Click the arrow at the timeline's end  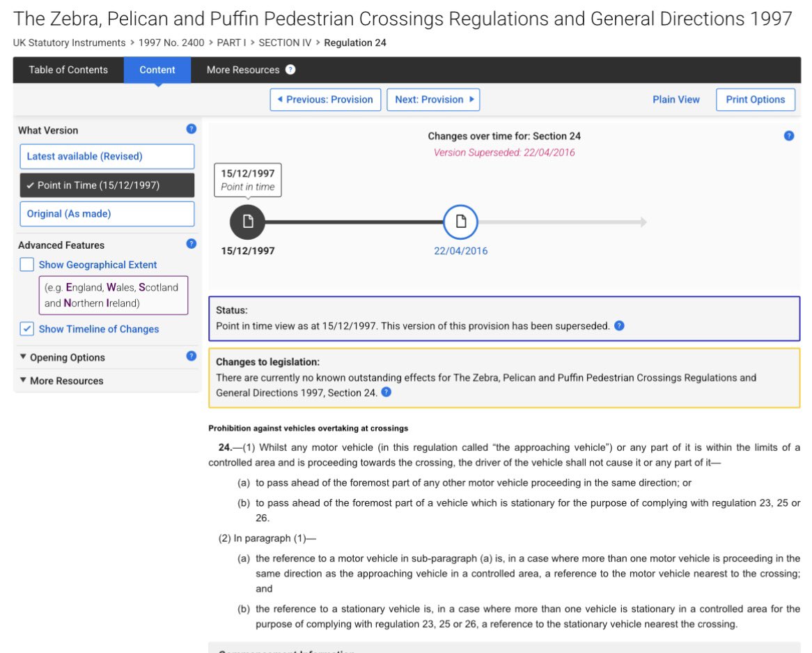click(643, 222)
